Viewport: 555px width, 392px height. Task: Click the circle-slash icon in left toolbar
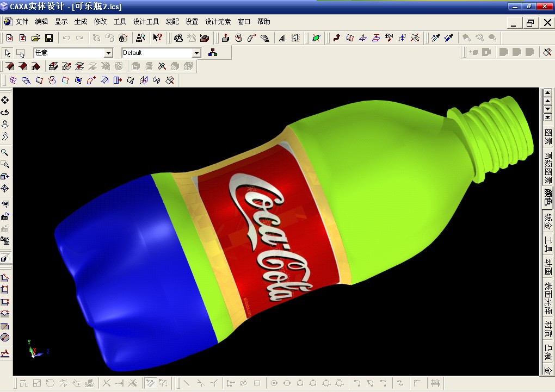pyautogui.click(x=4, y=338)
